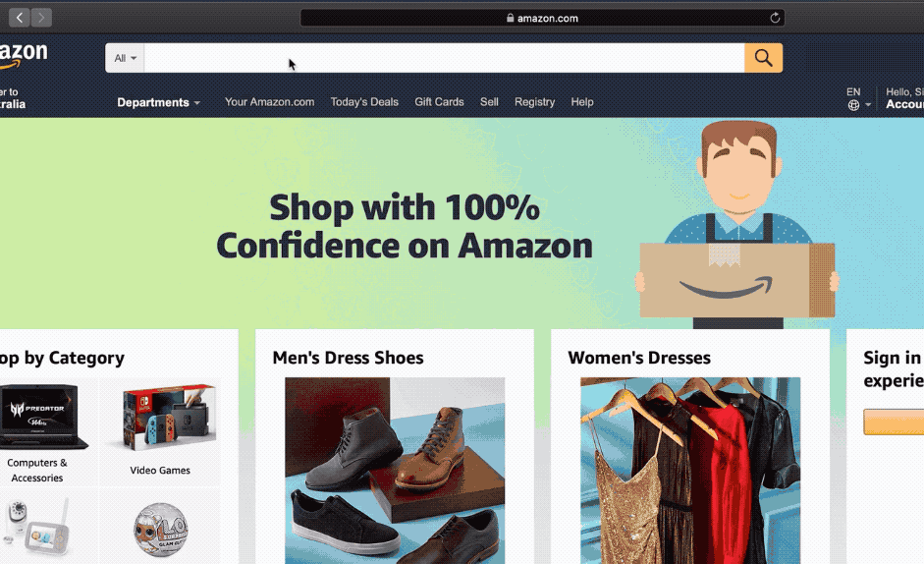The height and width of the screenshot is (564, 924).
Task: Open the Men's Dress Shoes image
Action: (395, 471)
